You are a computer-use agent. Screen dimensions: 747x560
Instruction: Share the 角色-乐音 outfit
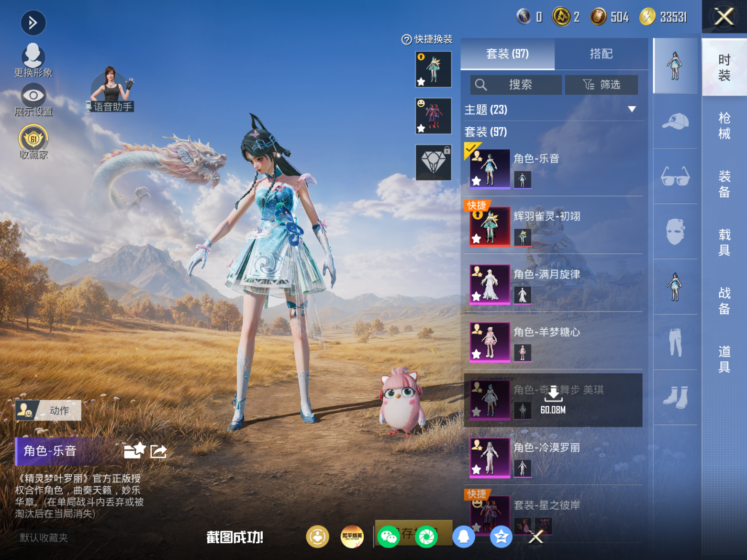pos(158,451)
